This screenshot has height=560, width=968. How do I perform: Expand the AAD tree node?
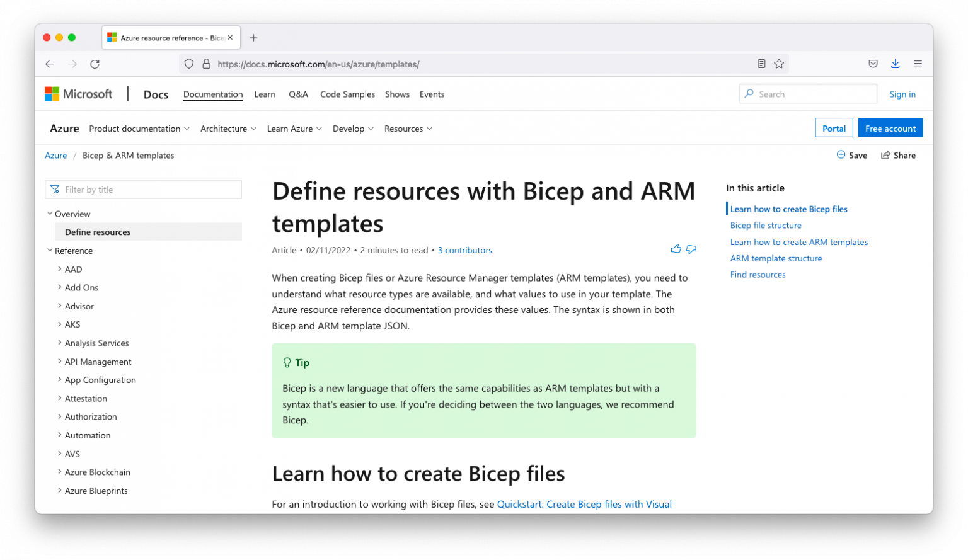(60, 269)
